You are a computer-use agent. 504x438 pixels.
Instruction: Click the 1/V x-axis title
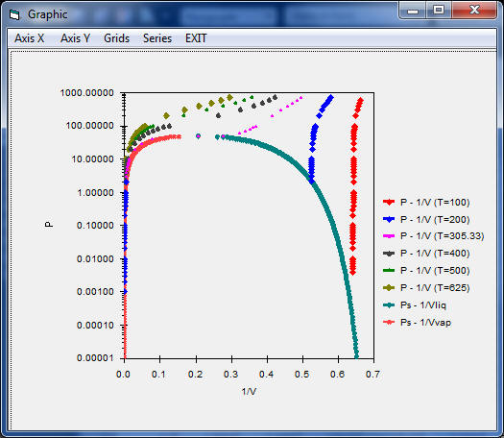(249, 391)
